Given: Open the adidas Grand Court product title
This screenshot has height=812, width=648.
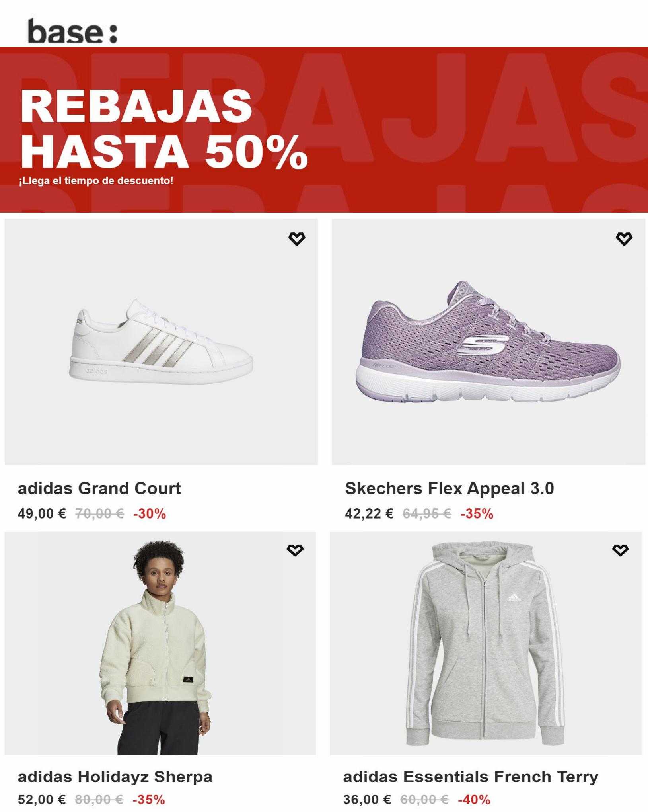Looking at the screenshot, I should click(x=99, y=488).
